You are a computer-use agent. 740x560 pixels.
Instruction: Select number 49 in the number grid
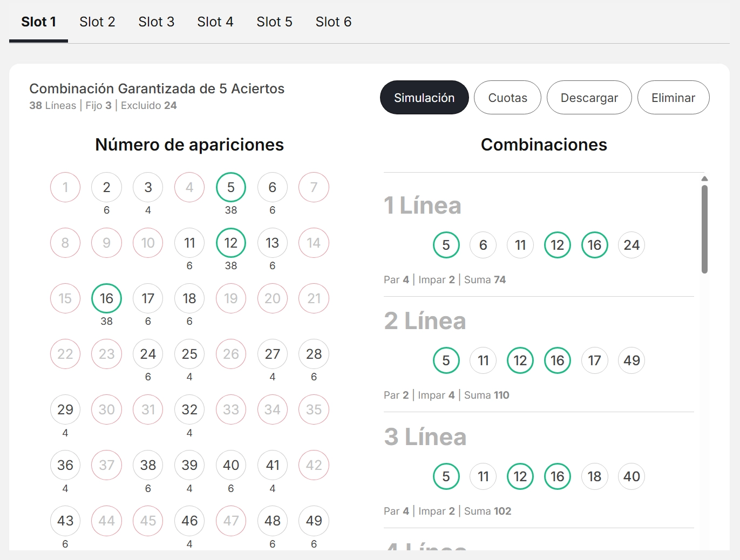[x=314, y=521]
